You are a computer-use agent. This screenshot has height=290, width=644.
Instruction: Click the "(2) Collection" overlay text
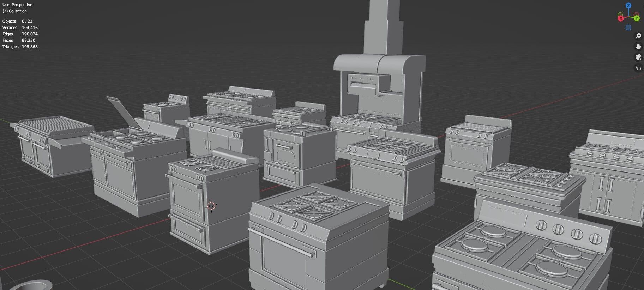point(14,11)
